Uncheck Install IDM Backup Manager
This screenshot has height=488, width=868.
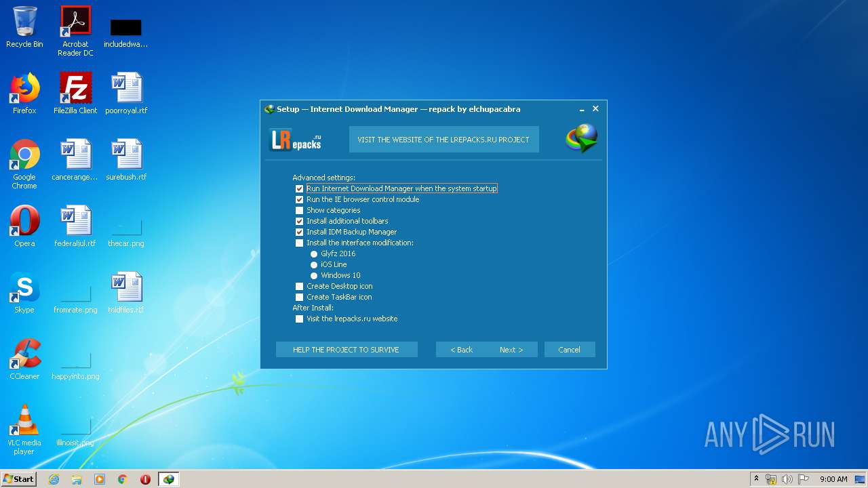coord(299,232)
